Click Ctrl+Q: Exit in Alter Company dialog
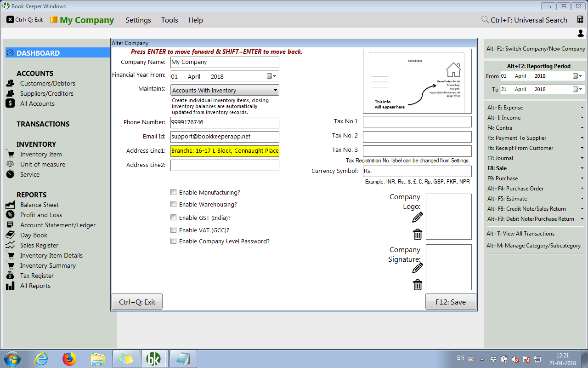The width and height of the screenshot is (588, 368). tap(137, 302)
